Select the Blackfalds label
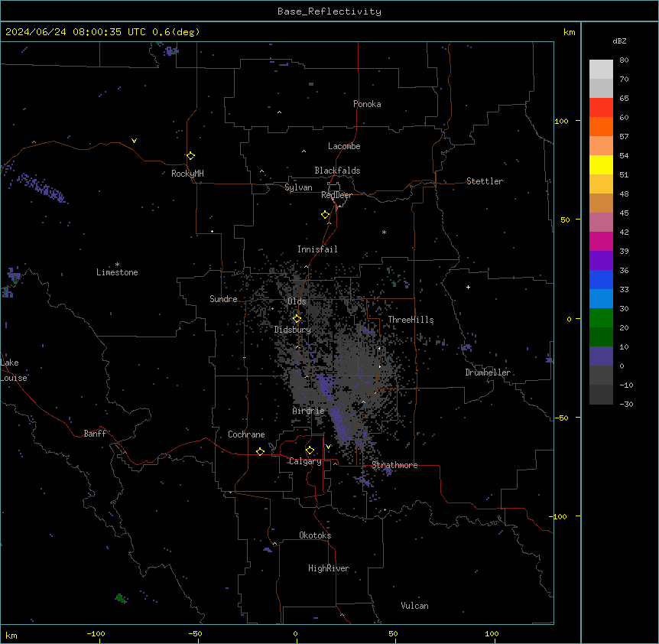The image size is (659, 644). (x=337, y=171)
